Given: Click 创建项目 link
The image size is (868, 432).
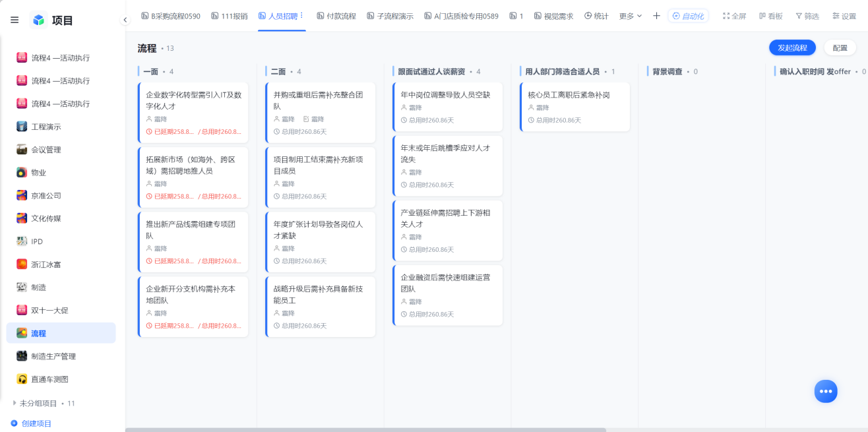Looking at the screenshot, I should coord(36,423).
